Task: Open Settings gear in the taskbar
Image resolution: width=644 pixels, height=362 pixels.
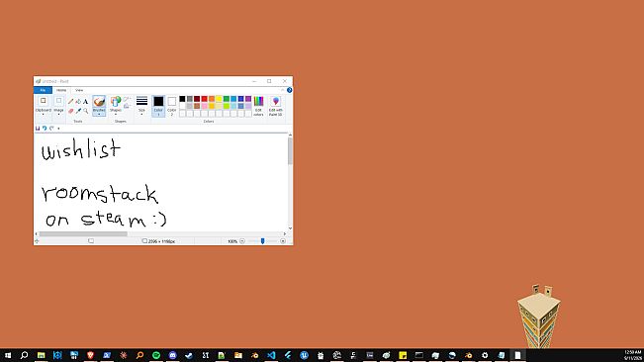Action: point(485,355)
